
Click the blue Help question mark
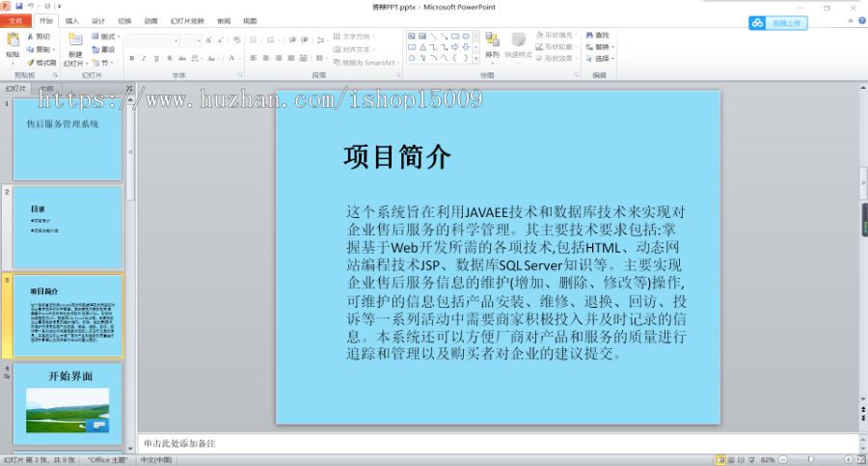[862, 20]
